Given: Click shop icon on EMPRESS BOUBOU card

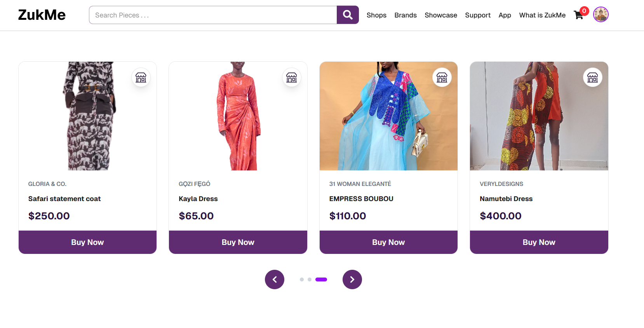Looking at the screenshot, I should pyautogui.click(x=442, y=78).
